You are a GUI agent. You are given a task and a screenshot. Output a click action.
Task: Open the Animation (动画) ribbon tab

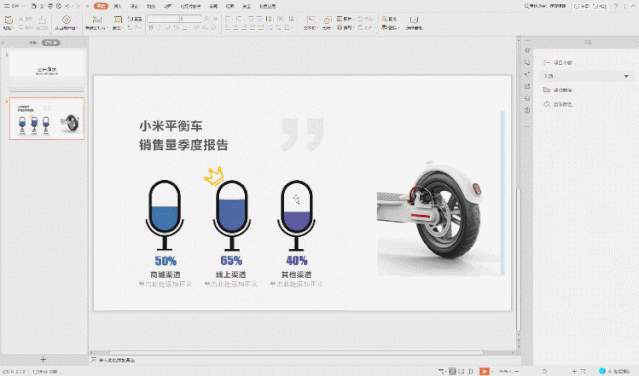[167, 6]
